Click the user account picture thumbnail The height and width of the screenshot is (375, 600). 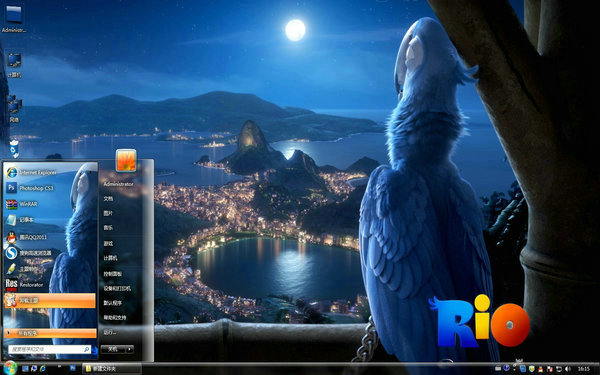[126, 160]
